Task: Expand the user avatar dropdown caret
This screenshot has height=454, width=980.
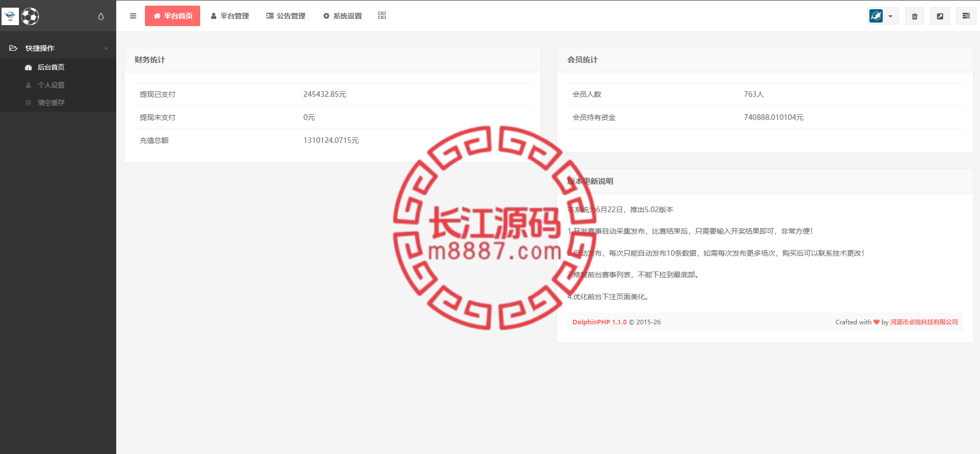Action: 890,16
